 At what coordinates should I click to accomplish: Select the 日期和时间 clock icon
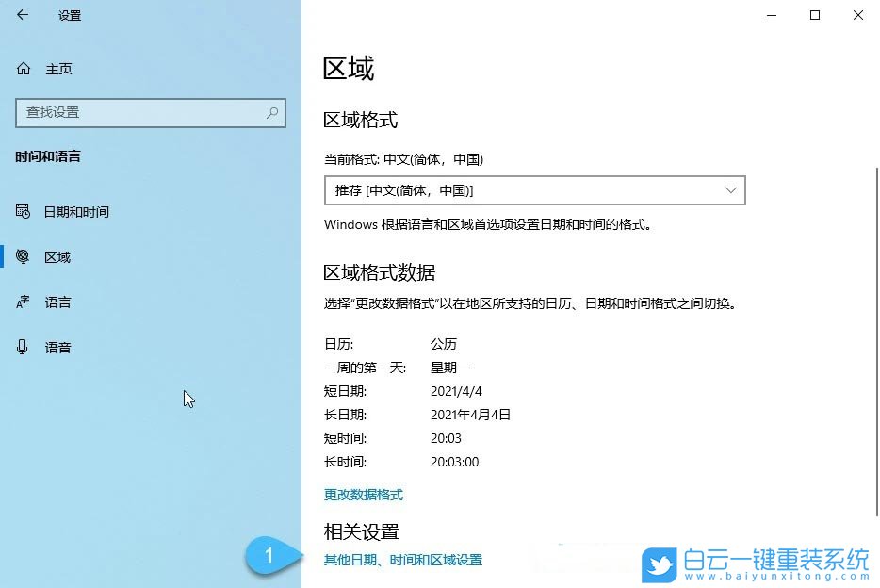click(23, 212)
